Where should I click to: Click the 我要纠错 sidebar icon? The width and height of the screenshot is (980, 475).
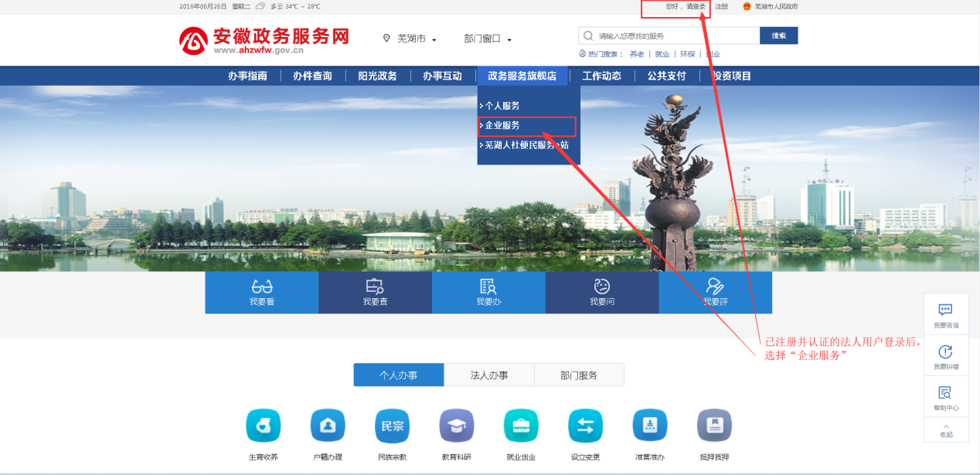pos(945,352)
